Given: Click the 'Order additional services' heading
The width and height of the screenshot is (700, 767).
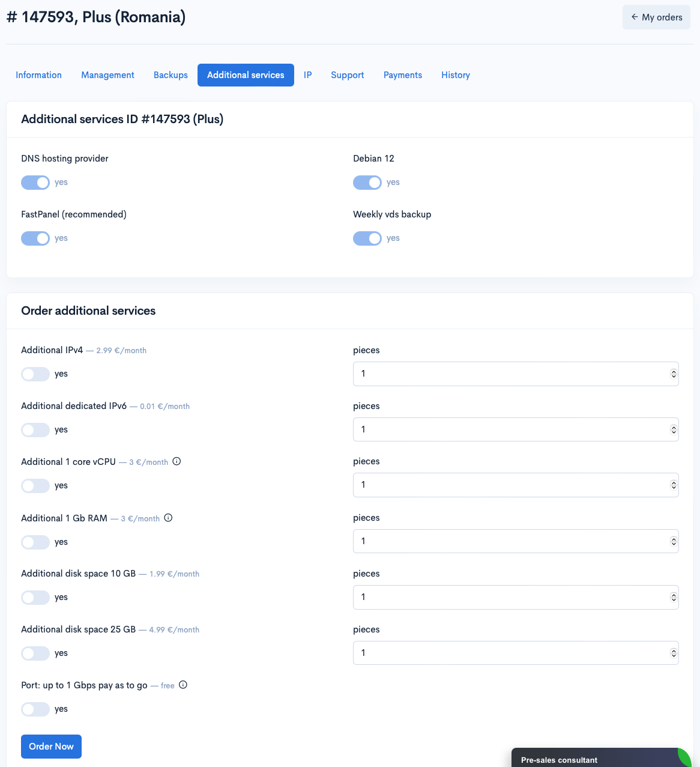Looking at the screenshot, I should pos(88,311).
